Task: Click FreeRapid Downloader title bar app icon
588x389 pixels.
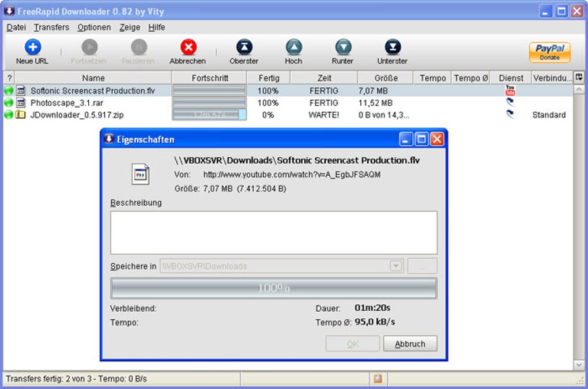Action: pyautogui.click(x=9, y=12)
